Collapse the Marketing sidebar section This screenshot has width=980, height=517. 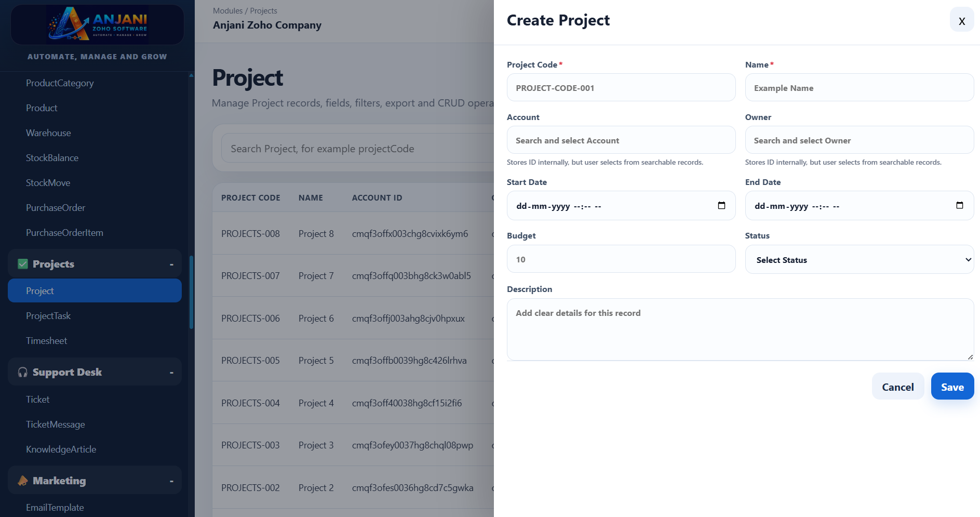tap(171, 481)
